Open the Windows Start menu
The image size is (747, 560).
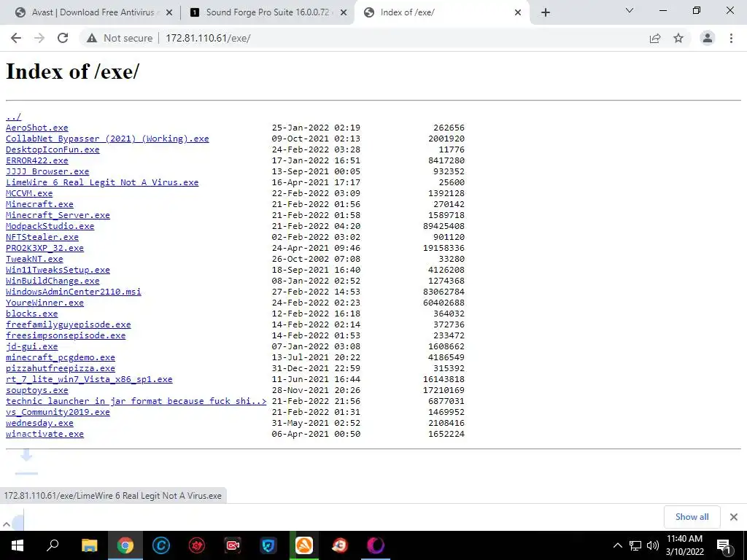(x=18, y=545)
